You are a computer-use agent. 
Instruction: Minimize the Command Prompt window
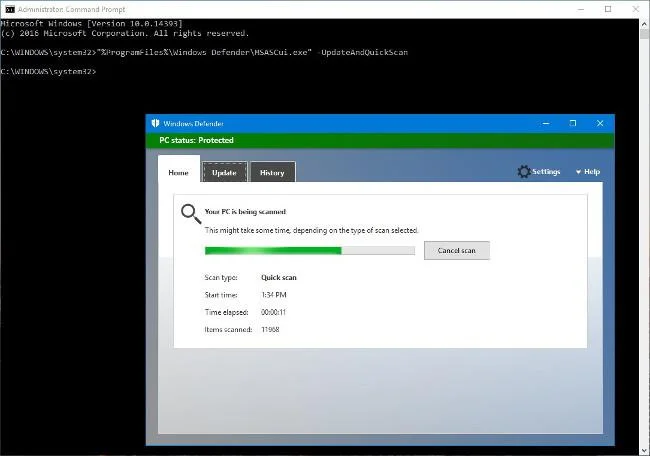pos(581,9)
